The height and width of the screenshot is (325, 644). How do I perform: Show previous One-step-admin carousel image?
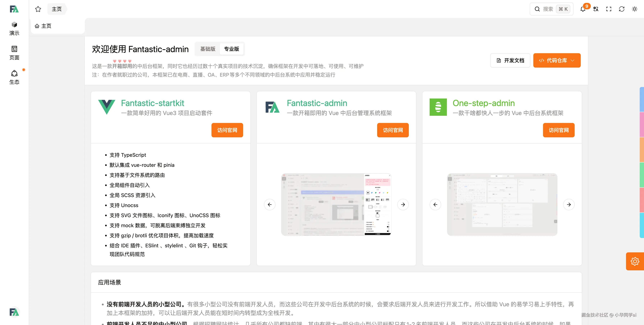tap(435, 205)
